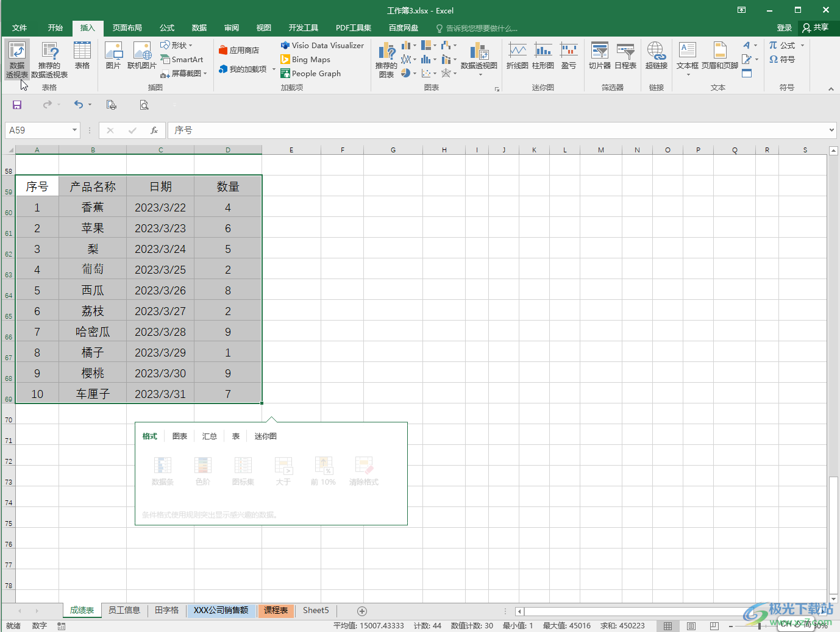This screenshot has height=632, width=840.
Task: Open the 应用商店 add-in store
Action: click(x=239, y=51)
